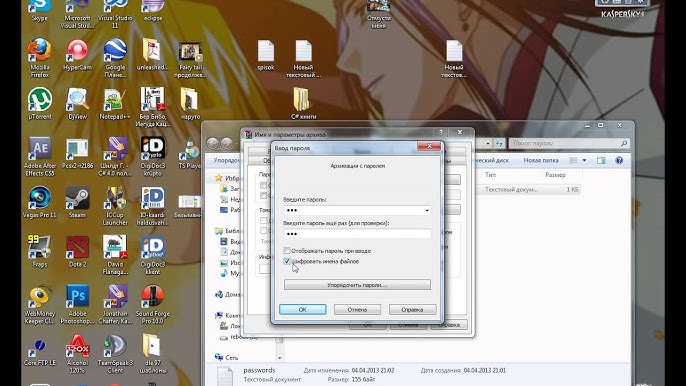Click the navigation pane scroll-down arrow
This screenshot has height=386, width=686.
click(x=279, y=358)
